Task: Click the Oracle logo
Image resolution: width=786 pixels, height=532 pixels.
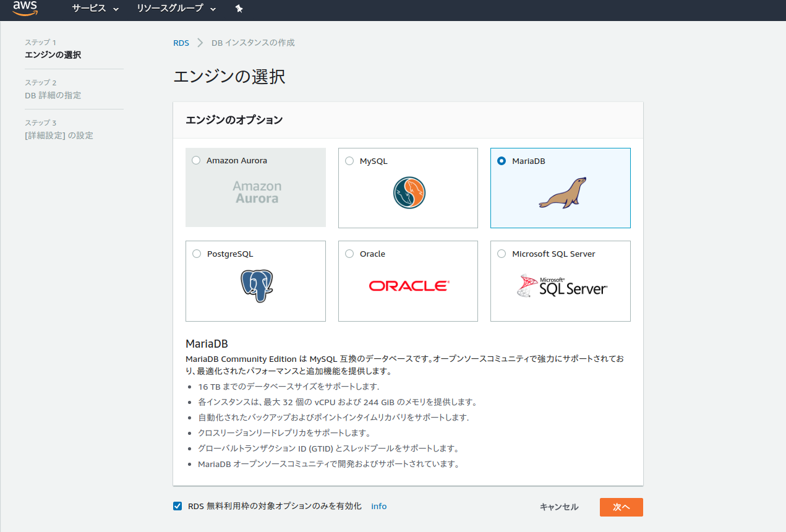Action: 408,285
